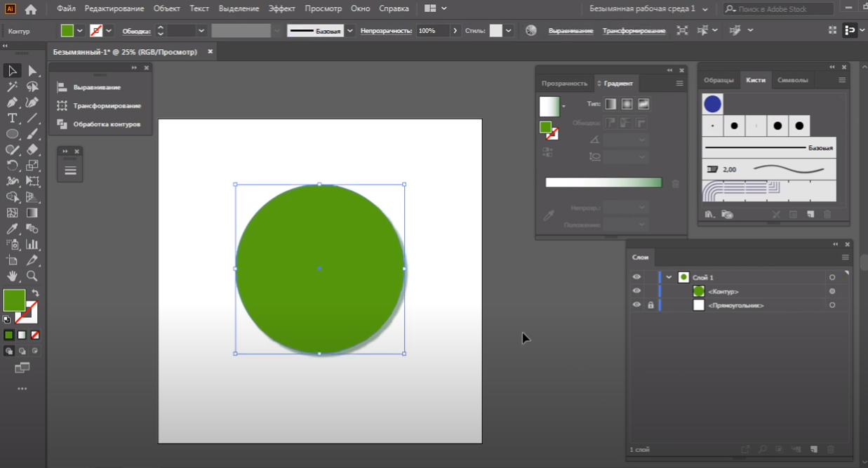The image size is (868, 468).
Task: Expand the opacity arrow next to 100%
Action: pos(455,31)
